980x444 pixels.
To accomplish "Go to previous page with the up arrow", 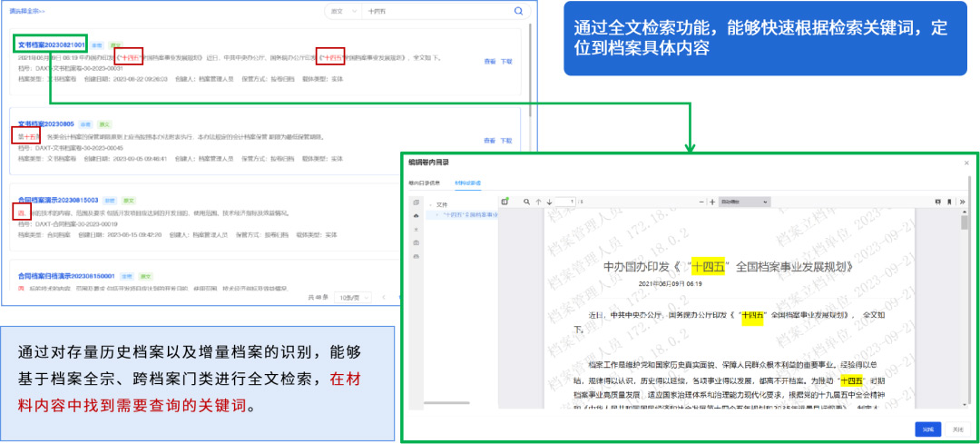I will [x=538, y=201].
